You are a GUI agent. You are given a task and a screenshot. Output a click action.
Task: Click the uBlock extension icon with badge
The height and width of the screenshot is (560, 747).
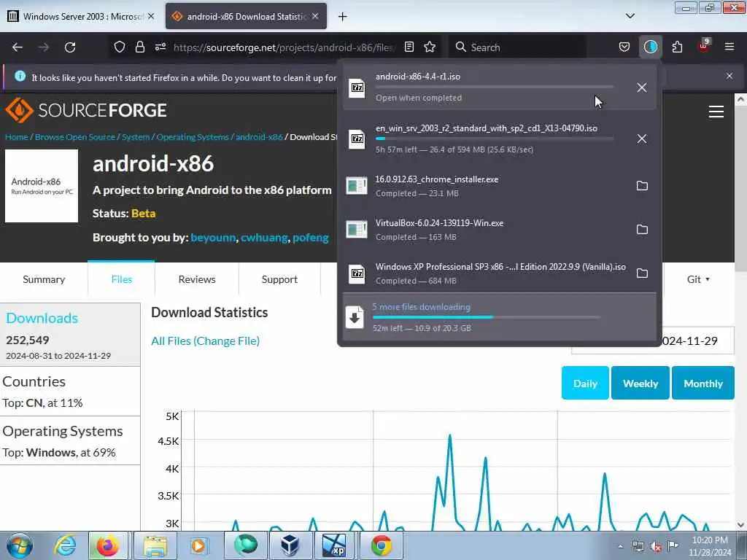pyautogui.click(x=704, y=46)
